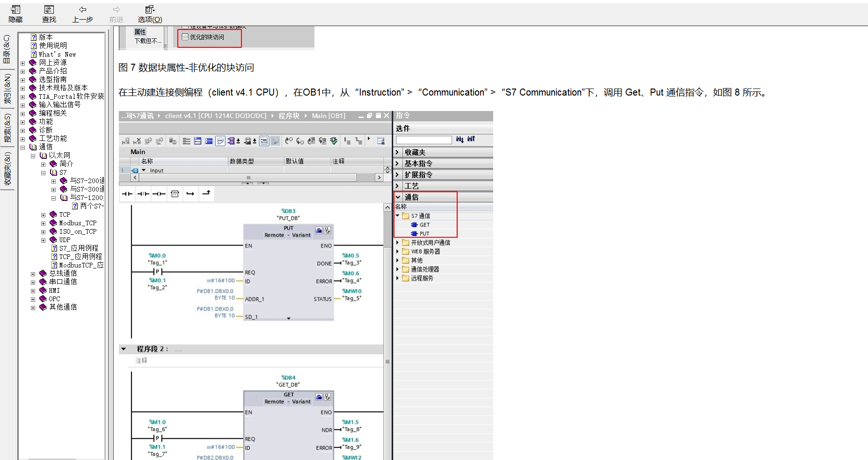Click the instruction search field under 选件
Image resolution: width=868 pixels, height=460 pixels.
click(423, 140)
